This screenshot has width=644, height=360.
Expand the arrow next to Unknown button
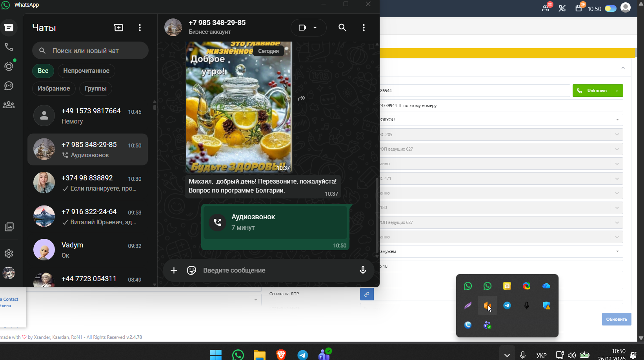coord(617,91)
